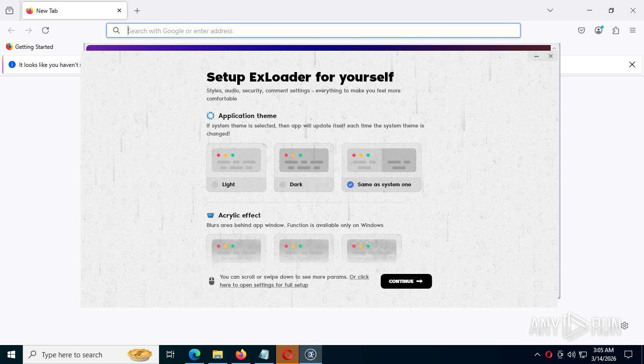
Task: Dismiss the Firefox notification bar
Action: coord(632,64)
